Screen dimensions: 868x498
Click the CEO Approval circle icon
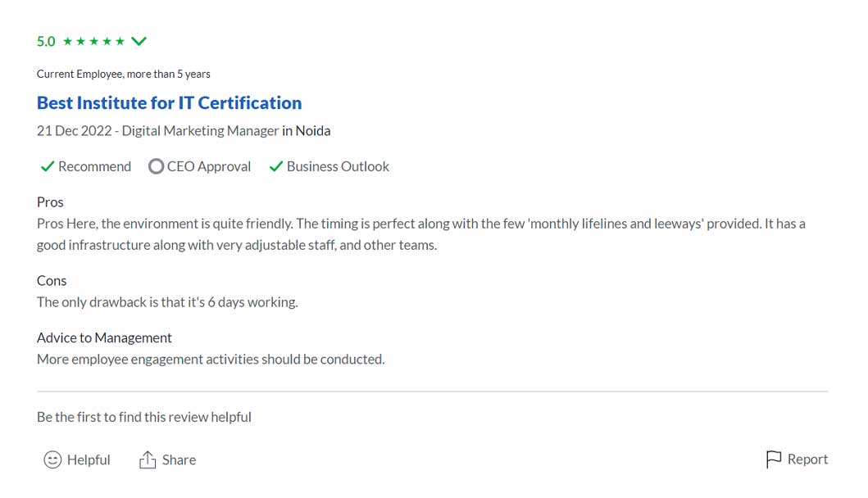click(x=156, y=166)
